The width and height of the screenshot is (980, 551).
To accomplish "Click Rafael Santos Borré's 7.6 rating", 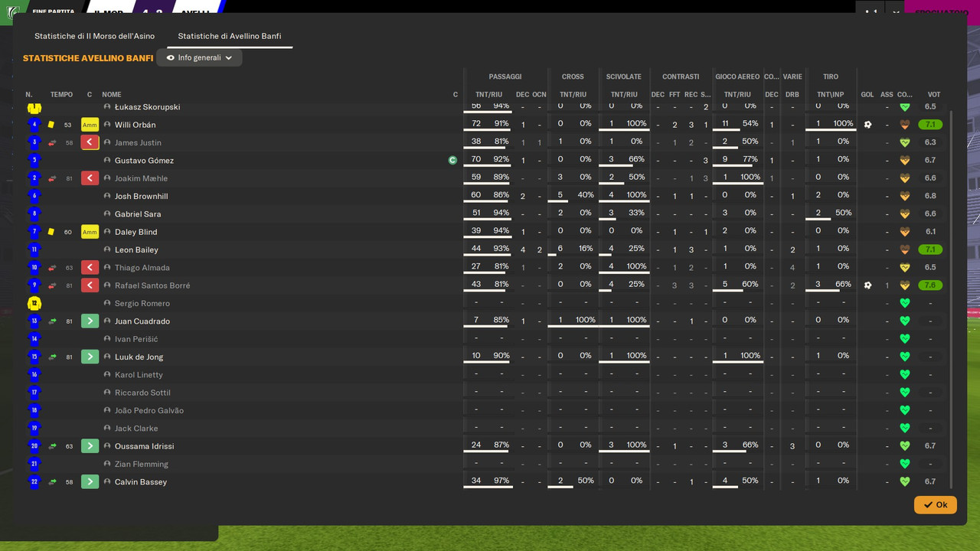I will click(x=930, y=285).
